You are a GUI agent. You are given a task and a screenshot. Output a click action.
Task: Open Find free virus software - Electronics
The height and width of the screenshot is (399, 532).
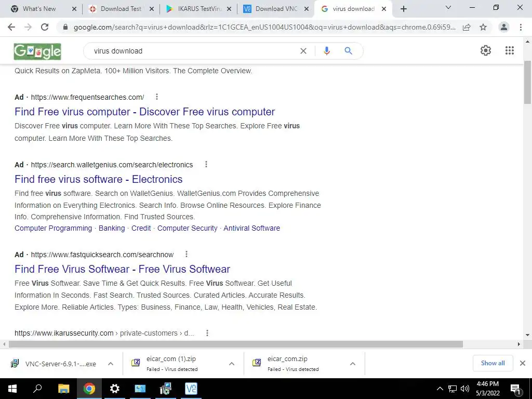click(98, 179)
